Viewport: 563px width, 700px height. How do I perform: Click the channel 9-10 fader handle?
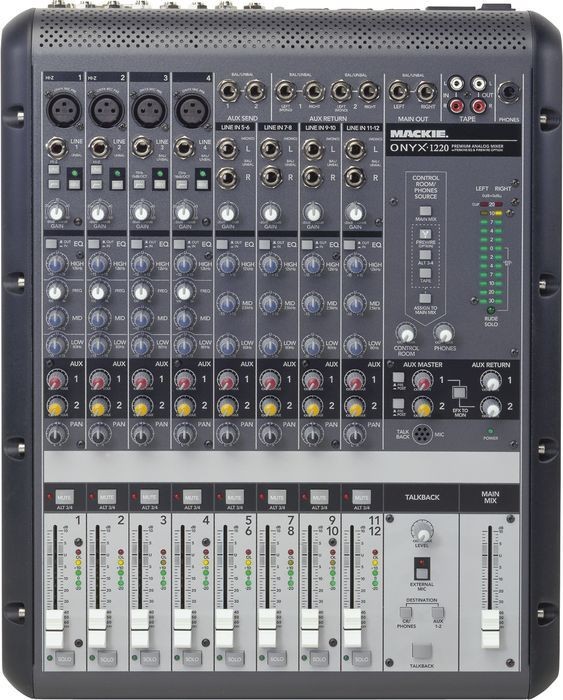click(309, 628)
